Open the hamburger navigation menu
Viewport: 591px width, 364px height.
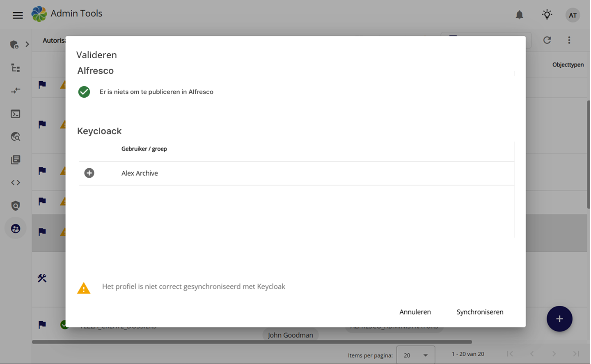point(18,16)
